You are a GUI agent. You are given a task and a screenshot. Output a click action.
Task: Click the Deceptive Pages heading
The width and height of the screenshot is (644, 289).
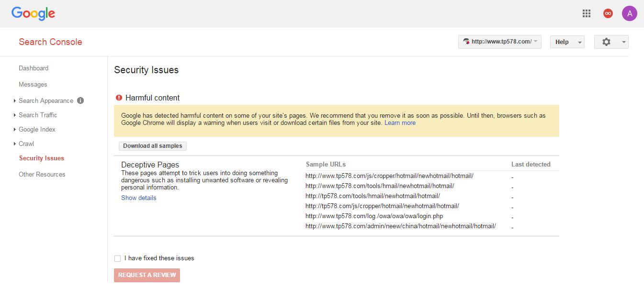pyautogui.click(x=150, y=165)
